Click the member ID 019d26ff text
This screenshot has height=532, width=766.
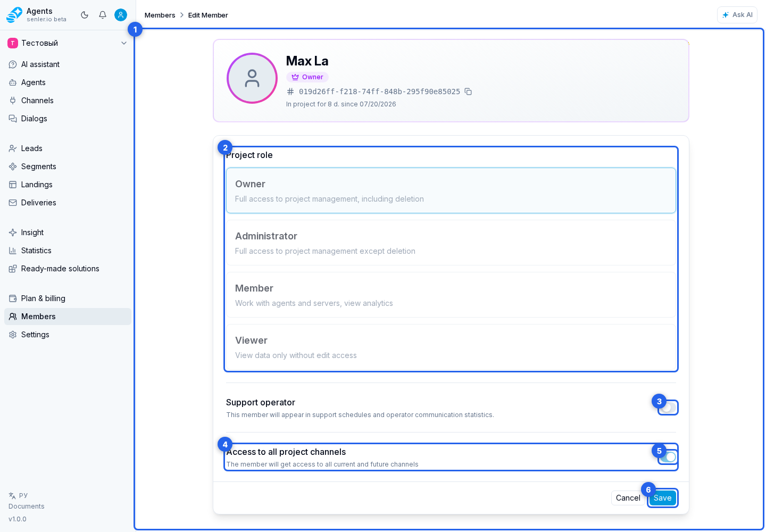pos(379,92)
